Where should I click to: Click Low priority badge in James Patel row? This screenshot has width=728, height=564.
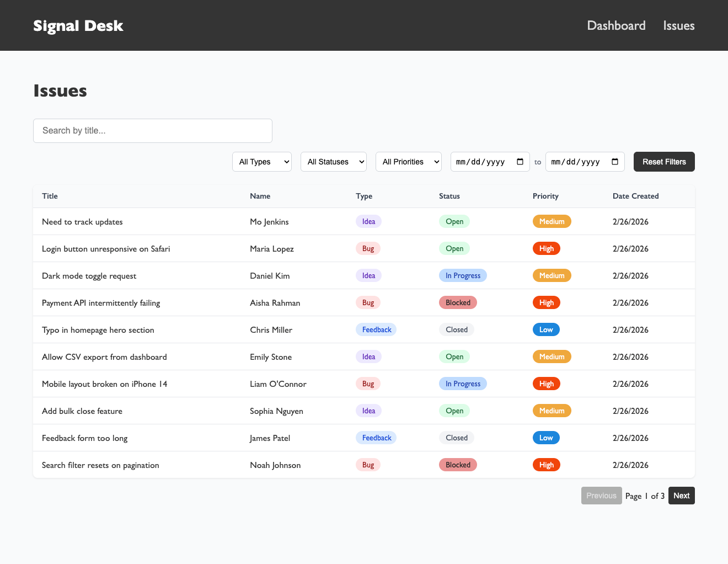(x=546, y=438)
